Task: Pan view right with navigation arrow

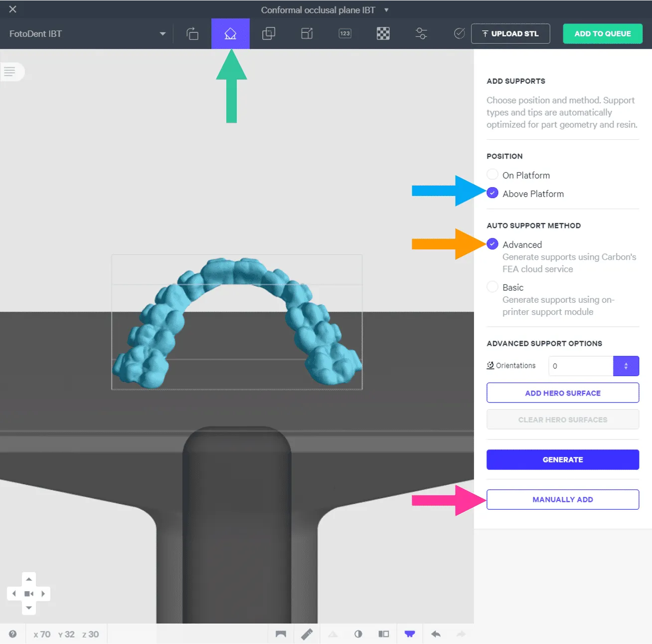Action: pos(43,594)
